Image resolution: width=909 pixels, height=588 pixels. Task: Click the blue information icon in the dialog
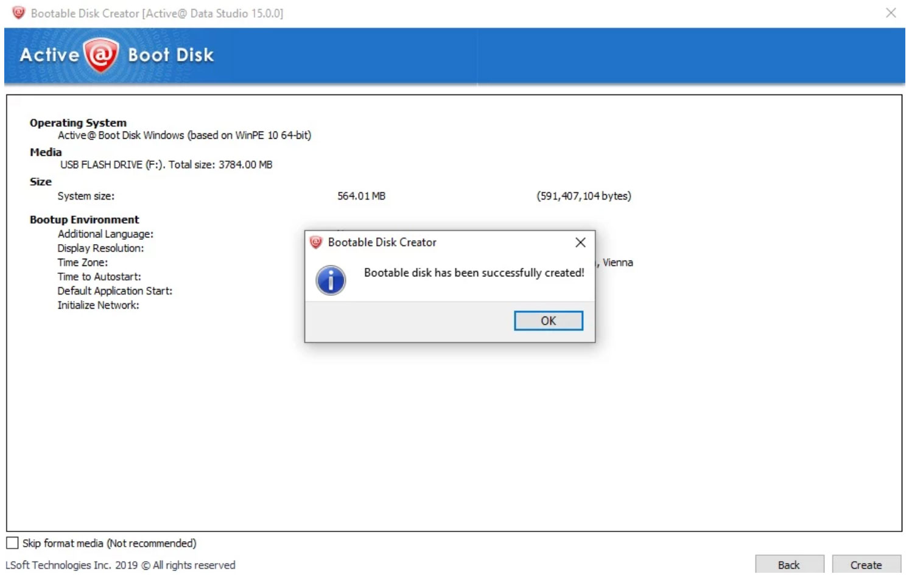click(329, 281)
